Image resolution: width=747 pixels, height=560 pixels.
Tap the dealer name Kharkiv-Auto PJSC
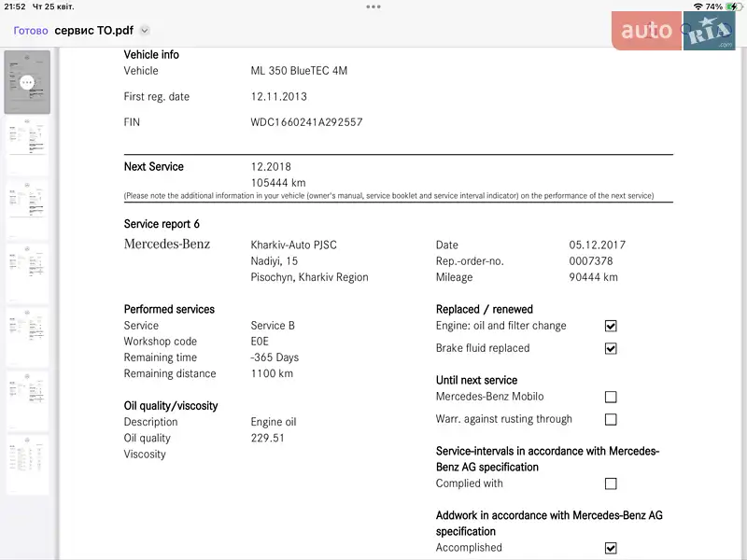click(293, 245)
